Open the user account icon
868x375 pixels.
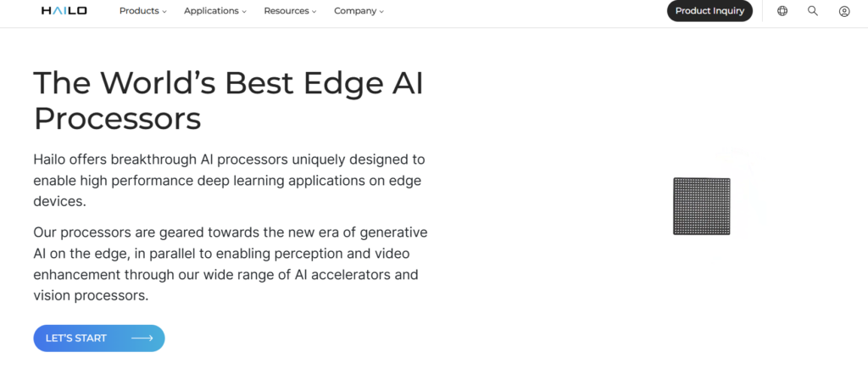click(844, 11)
